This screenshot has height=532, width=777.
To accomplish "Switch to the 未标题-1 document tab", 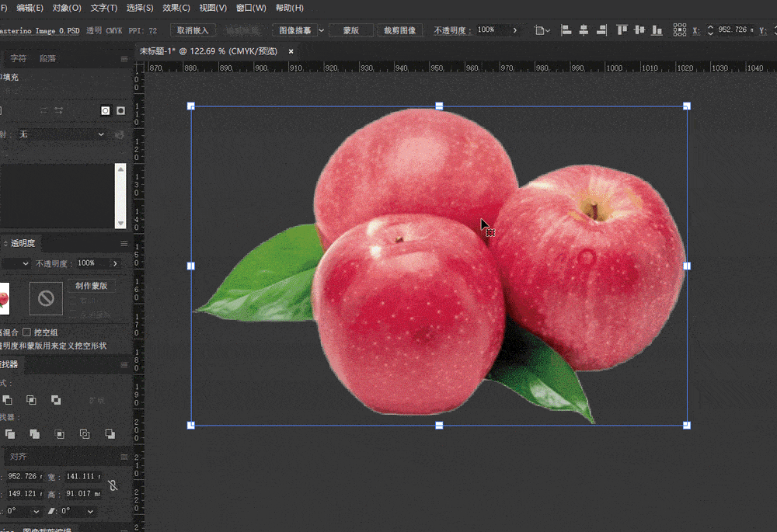I will click(x=208, y=51).
